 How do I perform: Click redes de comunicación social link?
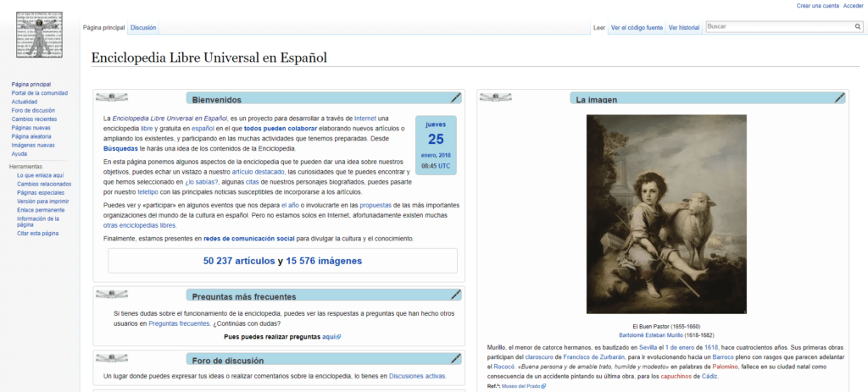[249, 239]
